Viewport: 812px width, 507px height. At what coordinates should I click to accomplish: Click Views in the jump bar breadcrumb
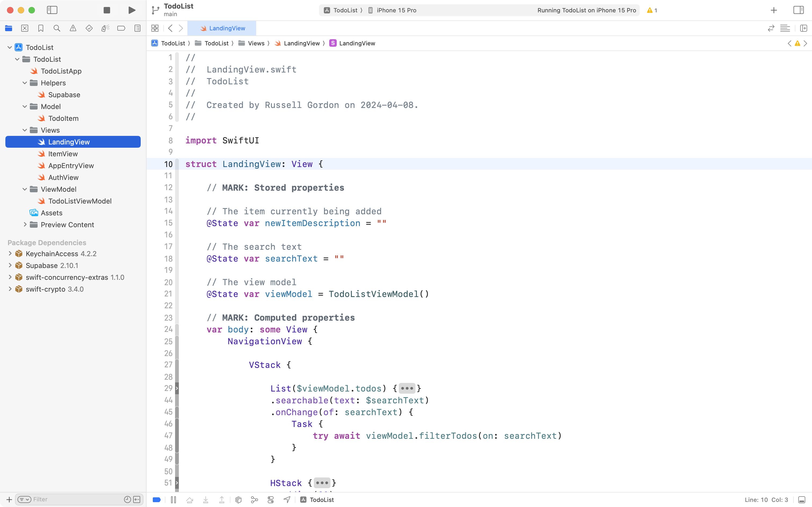(x=256, y=43)
